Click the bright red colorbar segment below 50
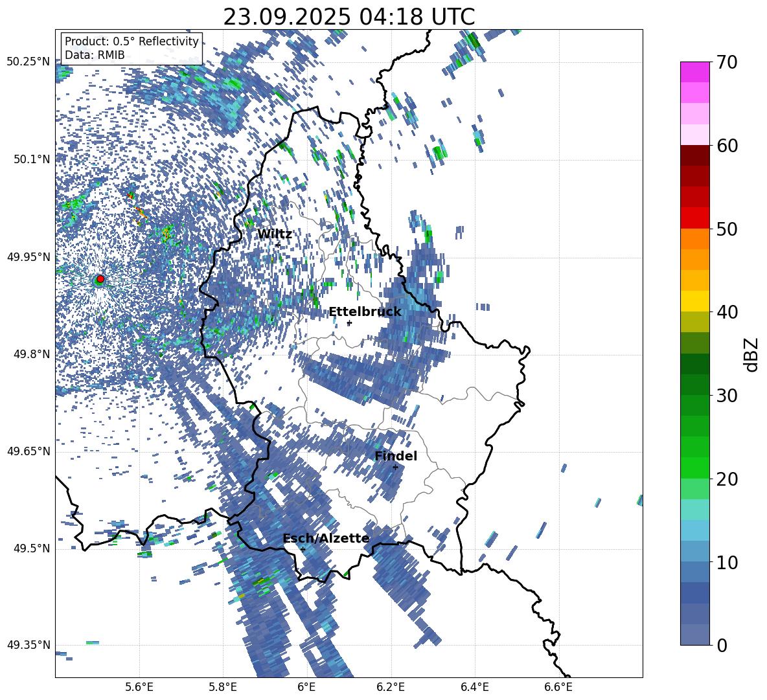 695,218
